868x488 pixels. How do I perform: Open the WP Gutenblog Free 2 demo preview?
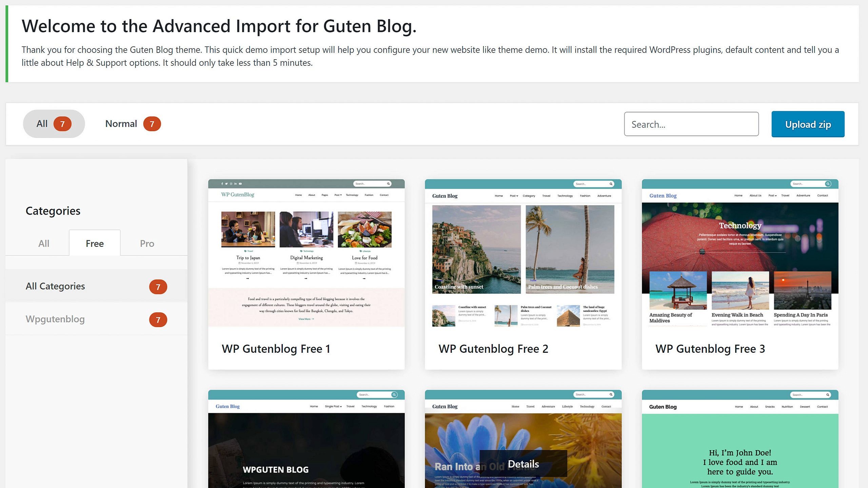click(x=523, y=254)
